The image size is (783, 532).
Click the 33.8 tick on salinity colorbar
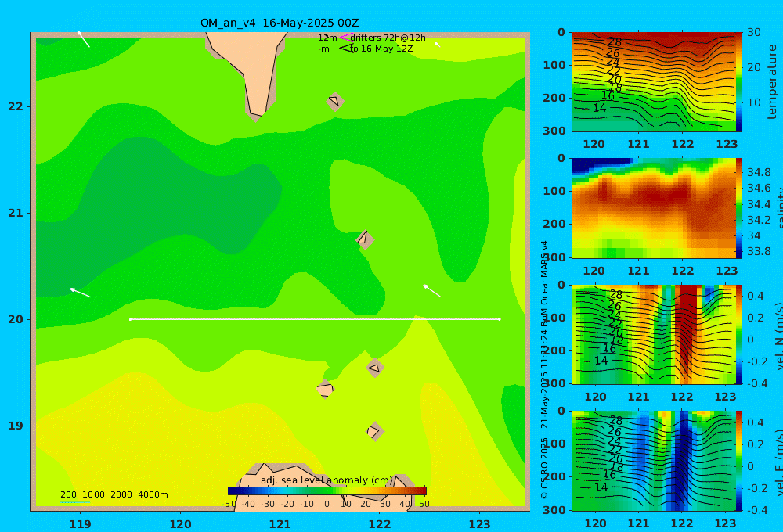point(759,251)
